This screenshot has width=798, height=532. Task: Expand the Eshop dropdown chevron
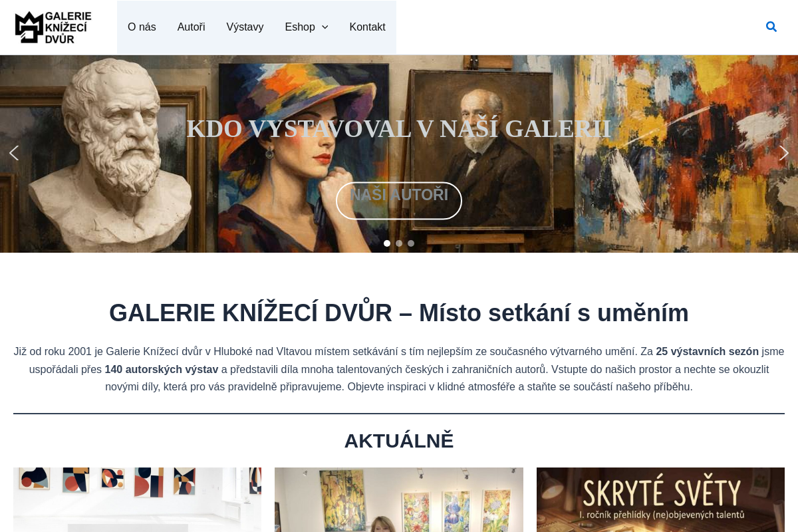point(325,27)
